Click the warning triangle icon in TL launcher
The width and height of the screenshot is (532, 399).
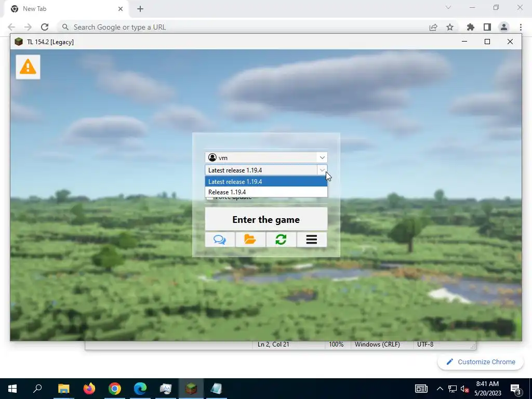28,67
